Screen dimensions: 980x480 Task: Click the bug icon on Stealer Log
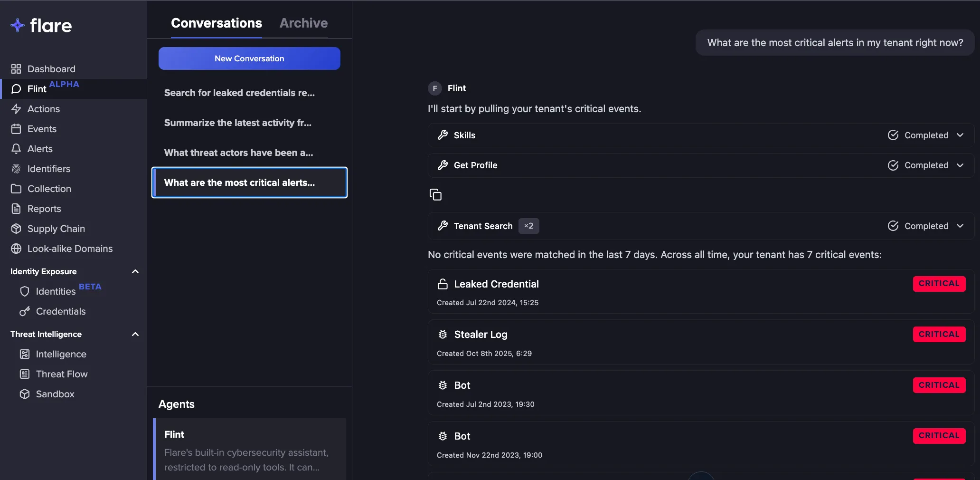point(443,335)
